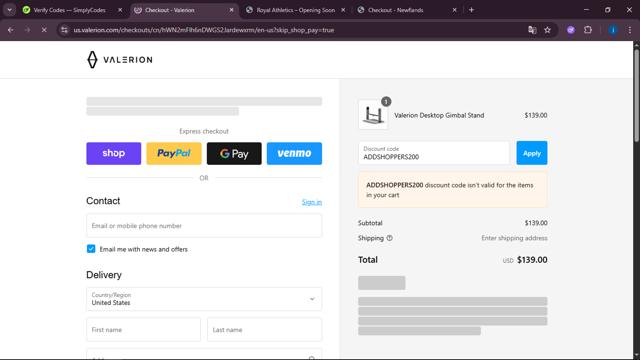Minimize the browser window
Viewport: 640px width, 360px height.
(x=587, y=10)
